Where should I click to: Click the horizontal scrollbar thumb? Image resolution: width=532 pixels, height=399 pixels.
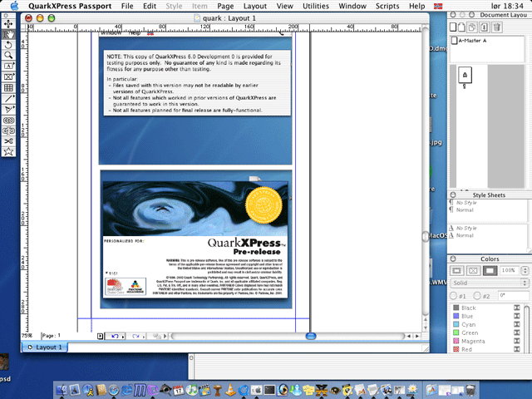click(311, 336)
